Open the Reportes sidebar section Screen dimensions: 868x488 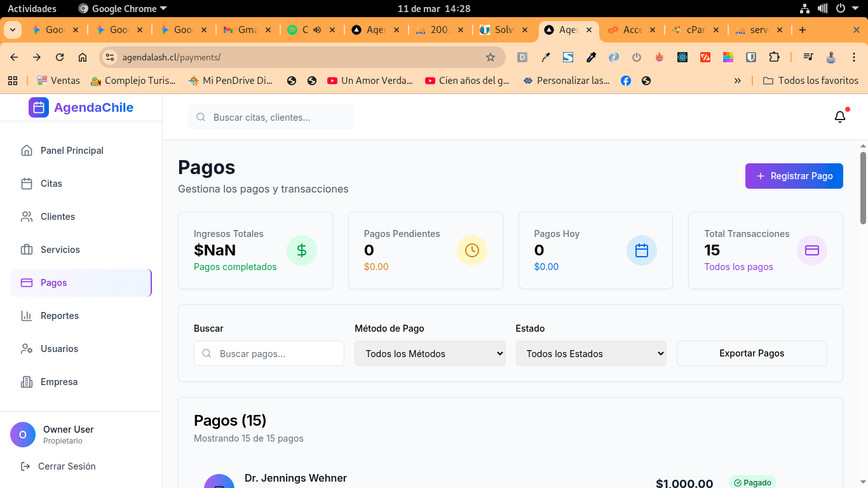tap(60, 316)
